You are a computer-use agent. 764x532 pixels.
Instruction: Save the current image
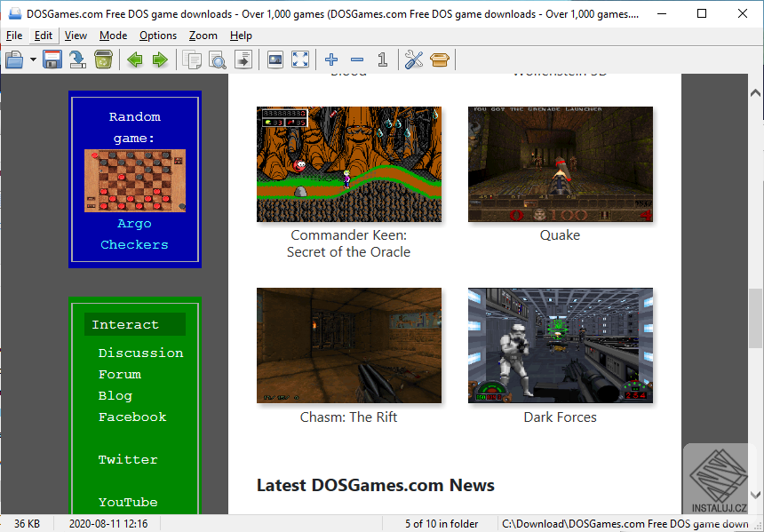(52, 60)
